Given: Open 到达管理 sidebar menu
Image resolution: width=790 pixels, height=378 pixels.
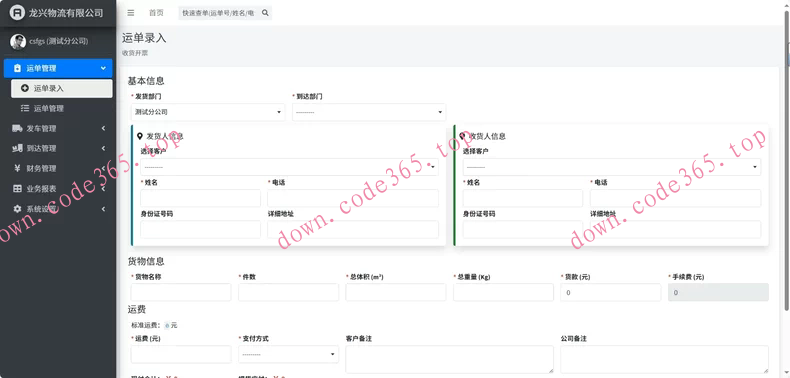Looking at the screenshot, I should click(x=58, y=149).
